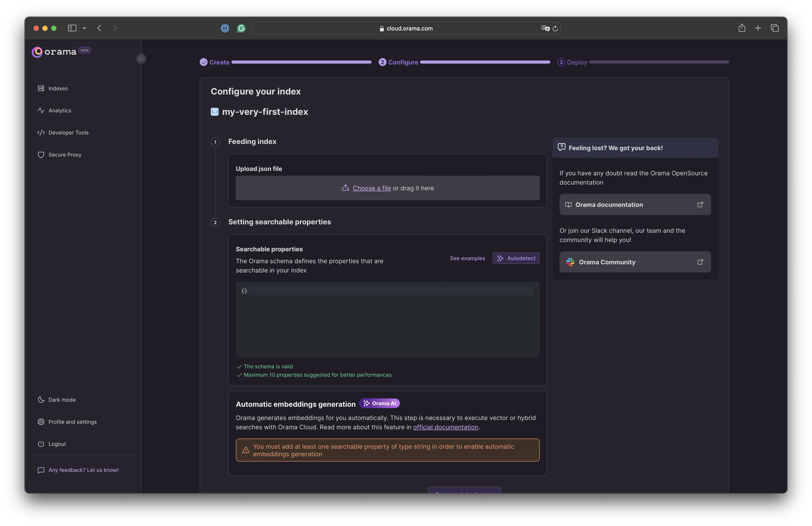Click the Autodetect button

pyautogui.click(x=516, y=258)
